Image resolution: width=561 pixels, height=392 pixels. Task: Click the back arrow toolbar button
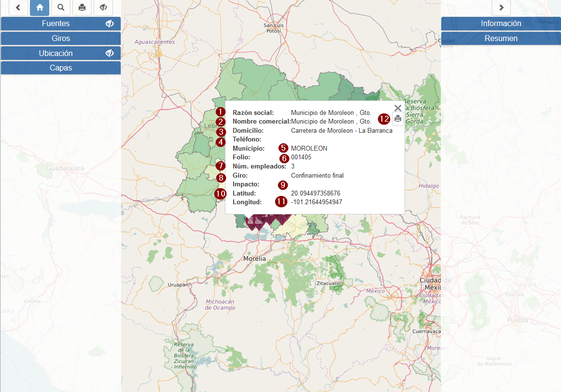(18, 8)
